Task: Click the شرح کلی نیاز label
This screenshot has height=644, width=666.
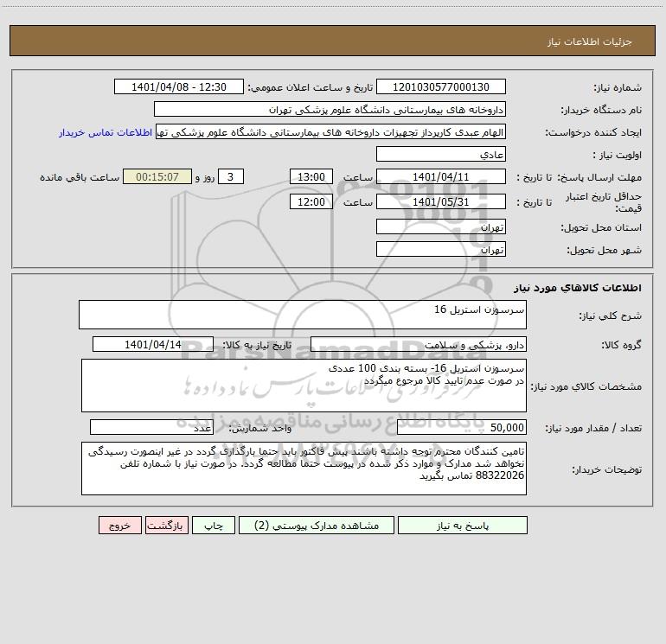Action: 611,316
